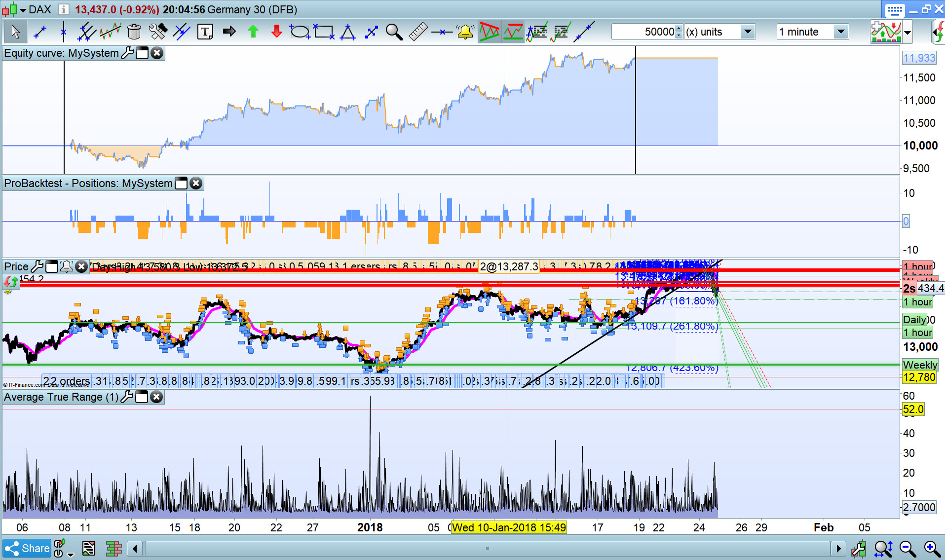Choose the horizontal line tool
The image size is (945, 560).
(x=442, y=32)
